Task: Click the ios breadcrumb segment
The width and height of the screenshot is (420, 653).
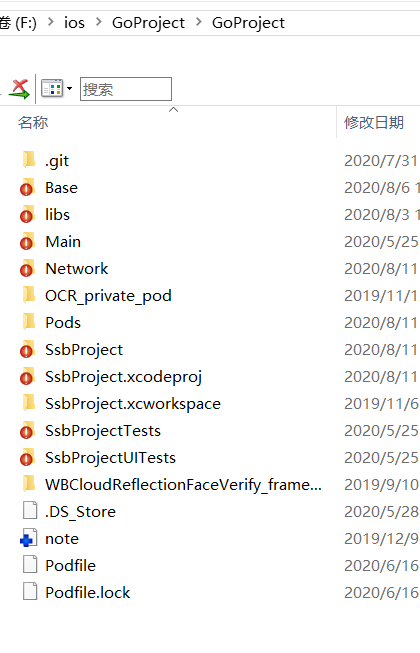Action: coord(74,23)
